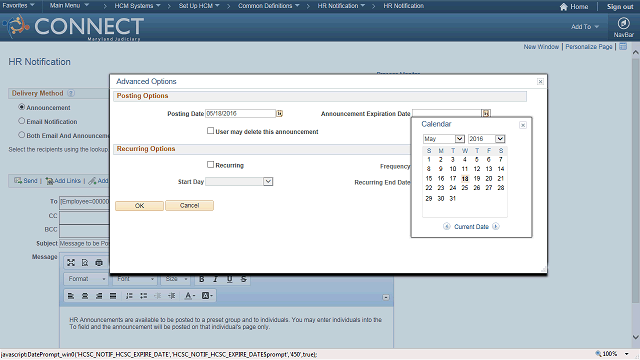Click the Print icon in editor toolbar
This screenshot has height=360, width=640.
click(x=99, y=263)
